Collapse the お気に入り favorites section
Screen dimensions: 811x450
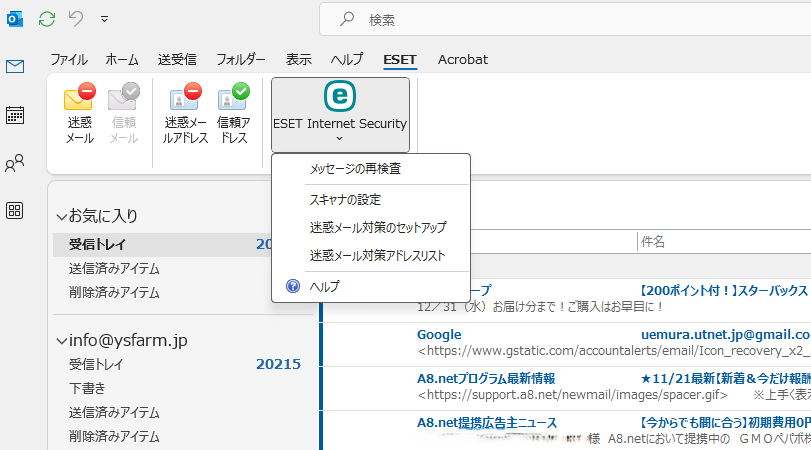point(62,216)
